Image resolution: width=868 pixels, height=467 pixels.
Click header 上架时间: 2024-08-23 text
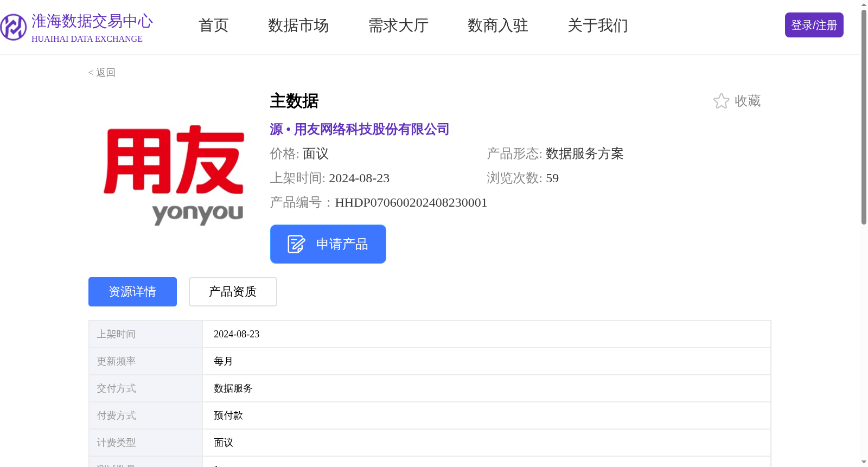pyautogui.click(x=330, y=178)
